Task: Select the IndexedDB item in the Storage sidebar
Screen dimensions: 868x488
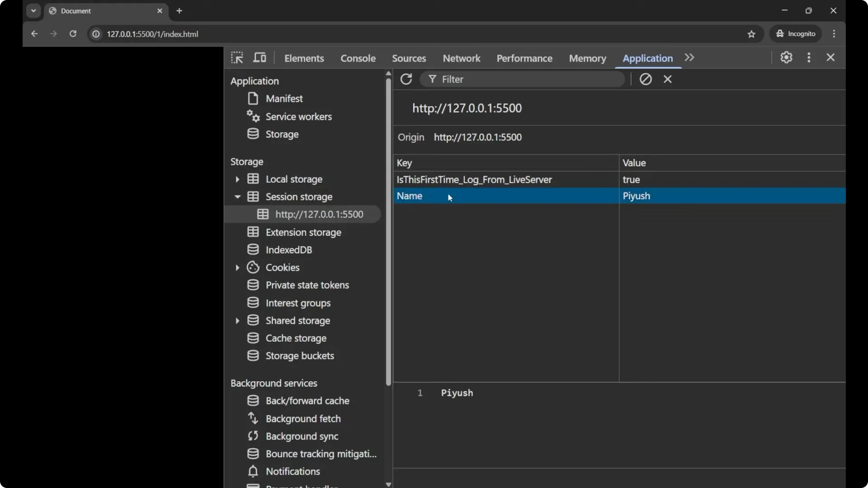Action: tap(289, 249)
